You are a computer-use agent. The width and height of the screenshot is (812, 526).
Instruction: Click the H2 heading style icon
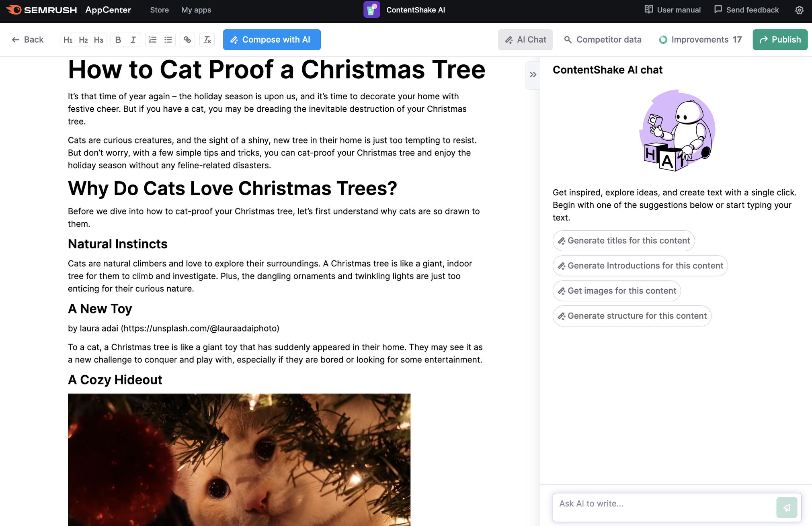click(83, 40)
